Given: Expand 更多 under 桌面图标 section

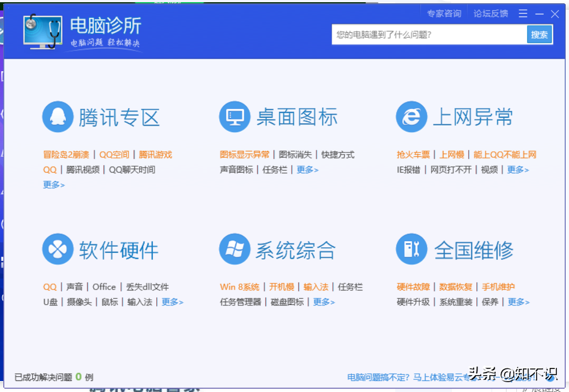Looking at the screenshot, I should click(x=308, y=170).
